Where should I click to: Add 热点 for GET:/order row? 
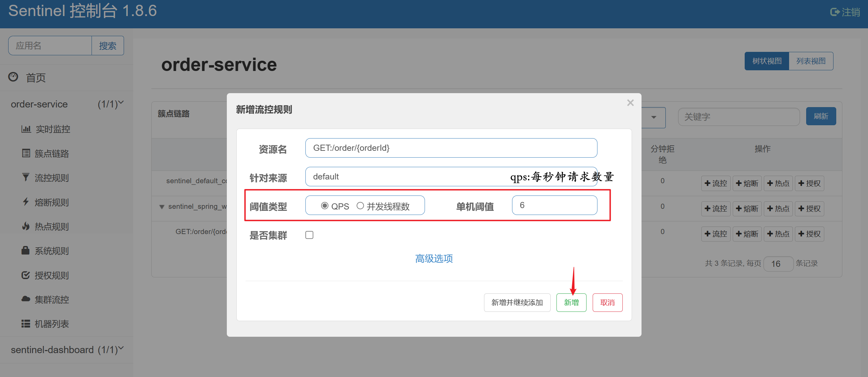778,234
